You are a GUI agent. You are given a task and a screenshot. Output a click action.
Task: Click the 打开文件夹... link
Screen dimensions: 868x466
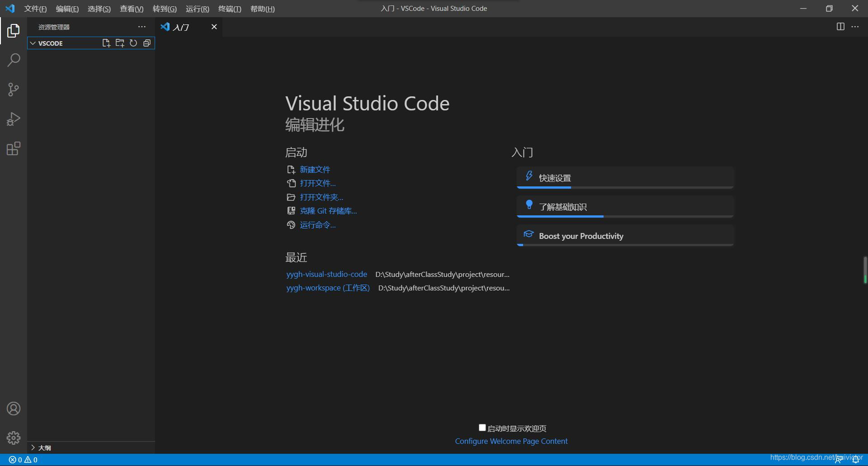(321, 197)
